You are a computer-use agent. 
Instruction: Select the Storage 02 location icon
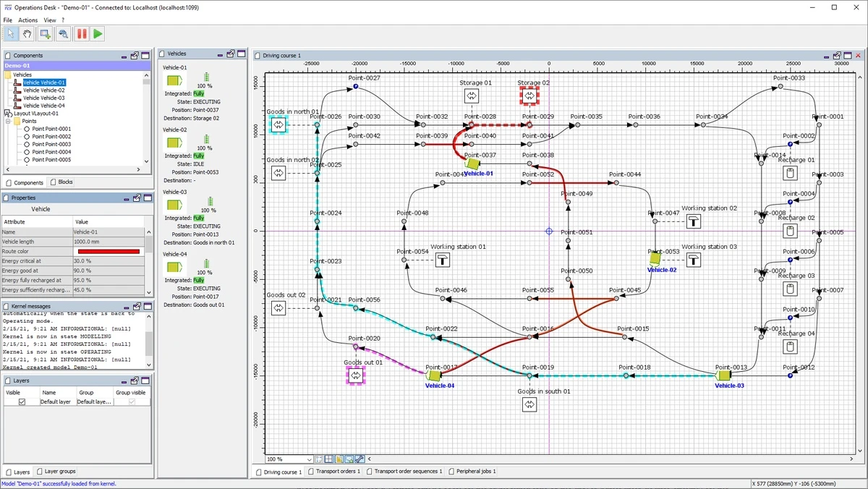tap(529, 95)
